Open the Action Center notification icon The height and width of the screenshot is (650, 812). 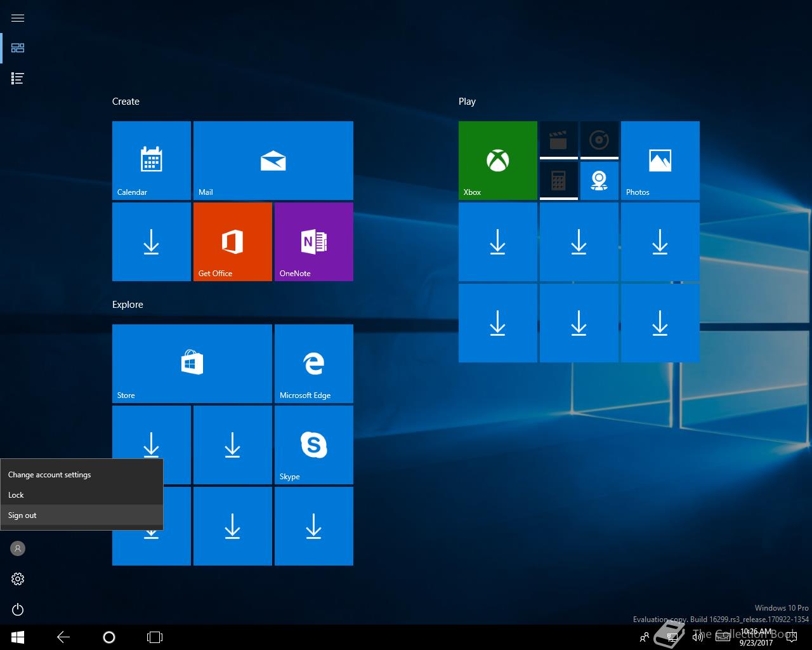[x=790, y=637]
